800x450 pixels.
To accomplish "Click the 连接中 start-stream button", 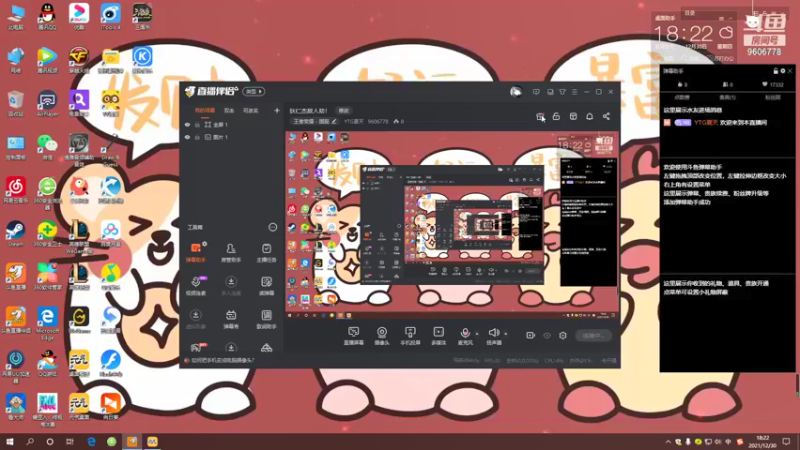I will pyautogui.click(x=593, y=335).
